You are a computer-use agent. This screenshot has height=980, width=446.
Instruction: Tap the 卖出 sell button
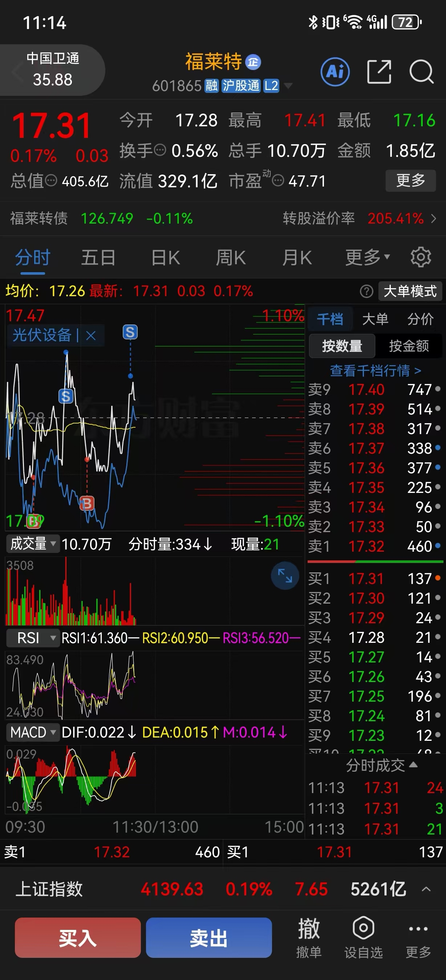(209, 938)
